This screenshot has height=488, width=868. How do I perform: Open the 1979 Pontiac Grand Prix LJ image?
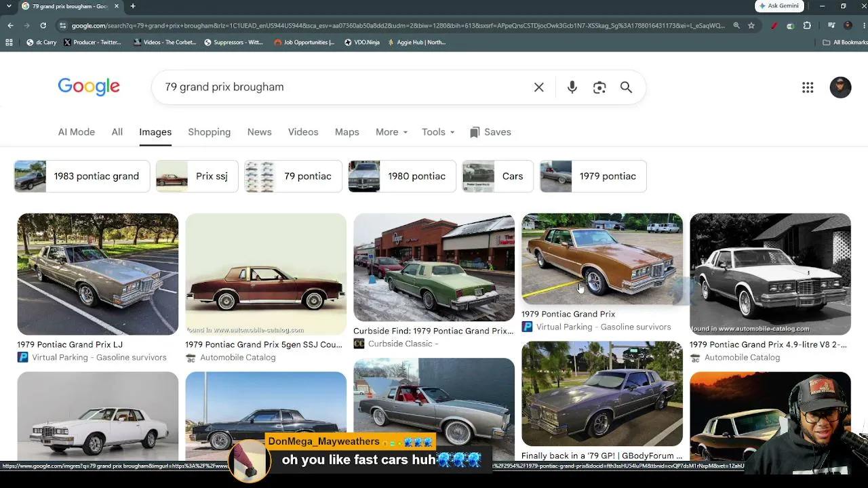click(x=98, y=274)
